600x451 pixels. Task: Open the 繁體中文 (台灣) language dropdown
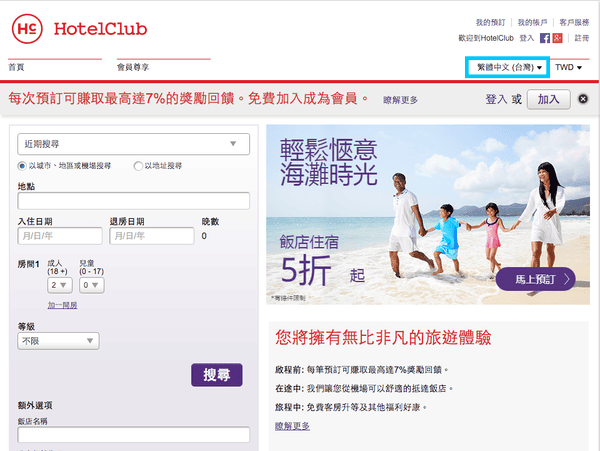[x=507, y=67]
